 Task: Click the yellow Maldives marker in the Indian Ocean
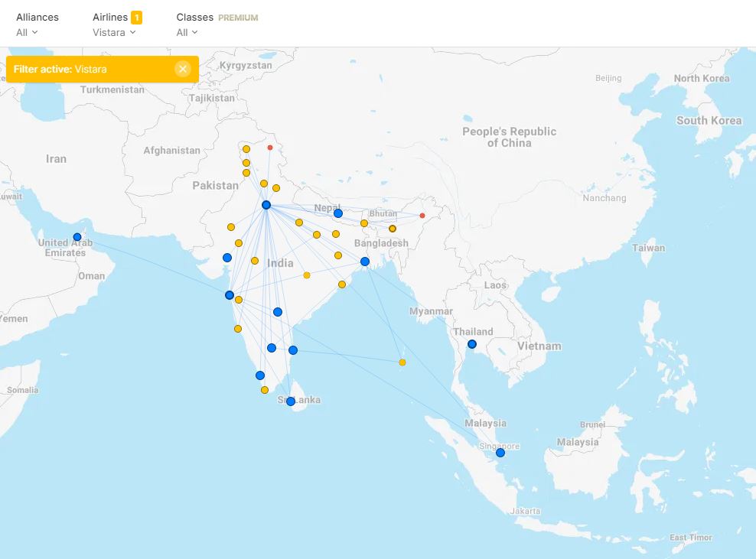coord(402,362)
